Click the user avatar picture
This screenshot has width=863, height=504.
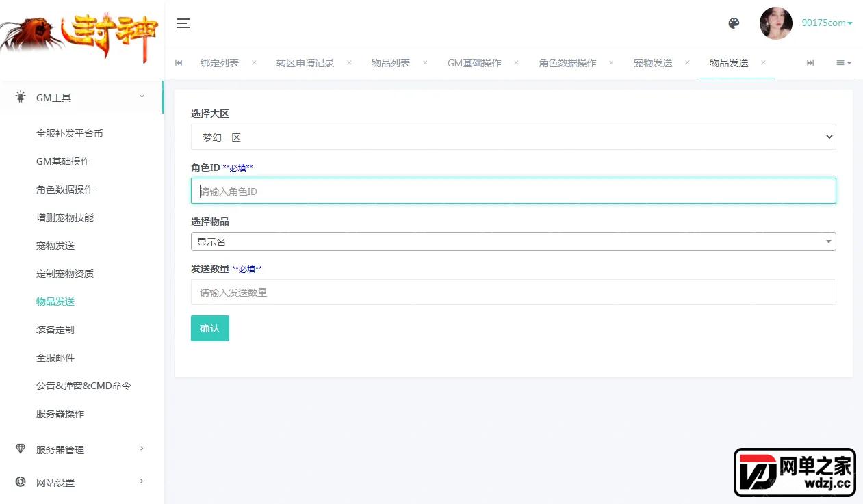tap(776, 23)
